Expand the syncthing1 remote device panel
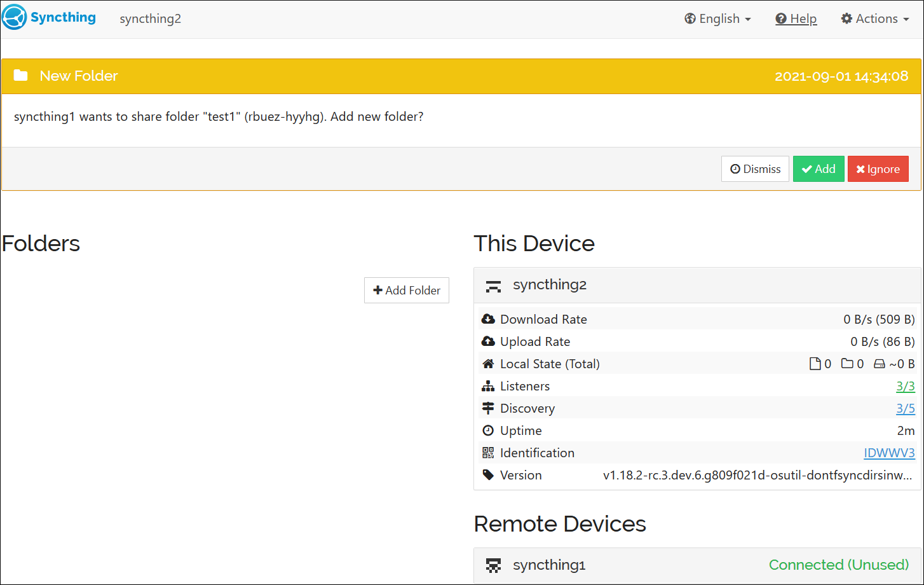This screenshot has height=585, width=924. click(x=697, y=565)
